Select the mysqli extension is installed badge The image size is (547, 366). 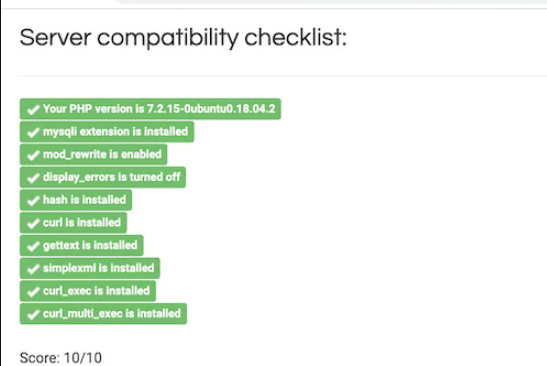[x=107, y=132]
